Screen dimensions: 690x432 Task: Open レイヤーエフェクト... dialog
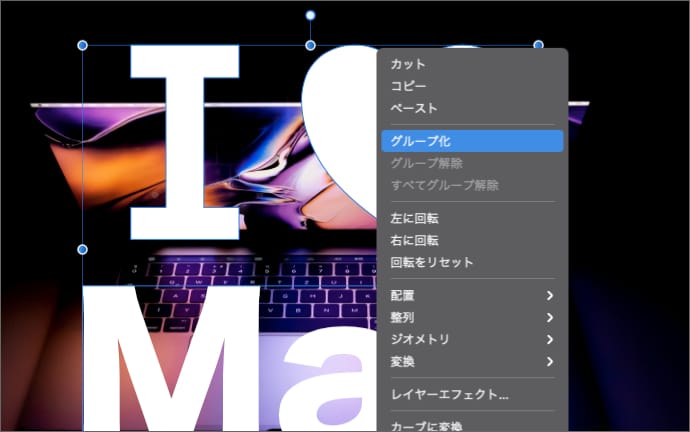pos(450,395)
